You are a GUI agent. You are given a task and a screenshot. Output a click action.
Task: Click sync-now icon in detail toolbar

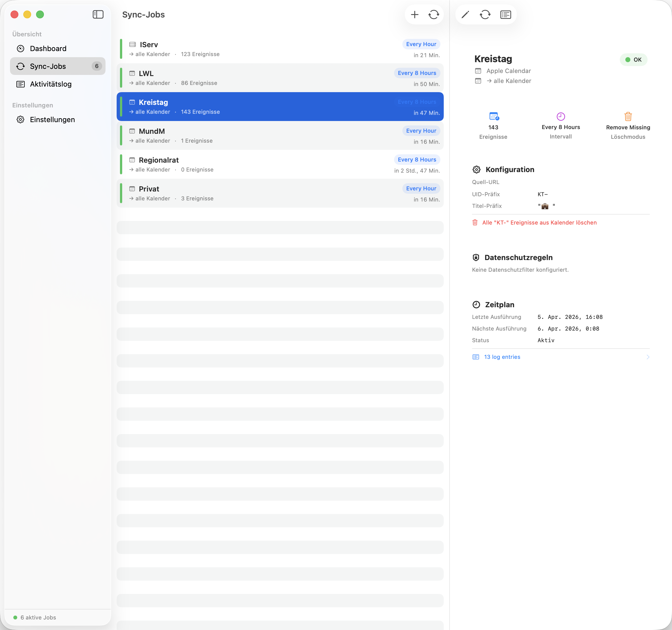(x=485, y=14)
